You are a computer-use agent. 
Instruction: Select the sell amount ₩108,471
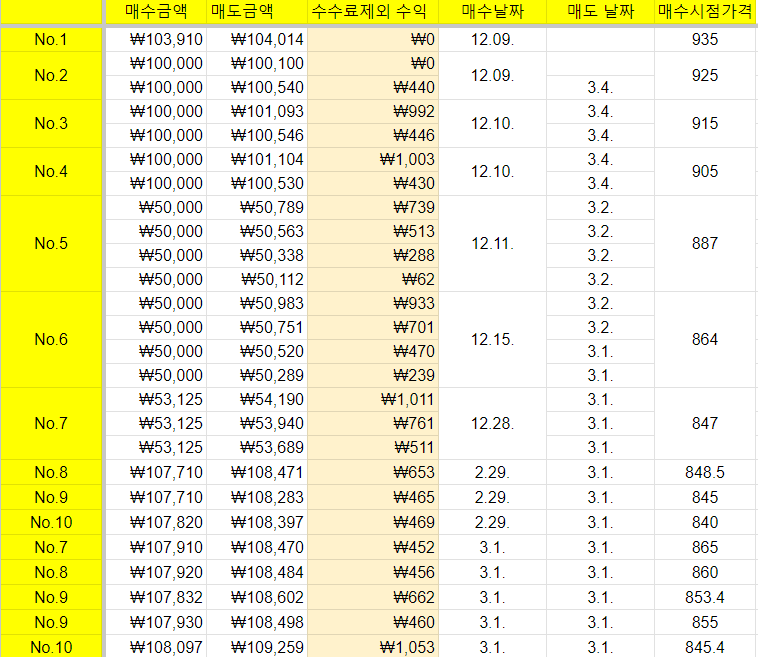257,472
